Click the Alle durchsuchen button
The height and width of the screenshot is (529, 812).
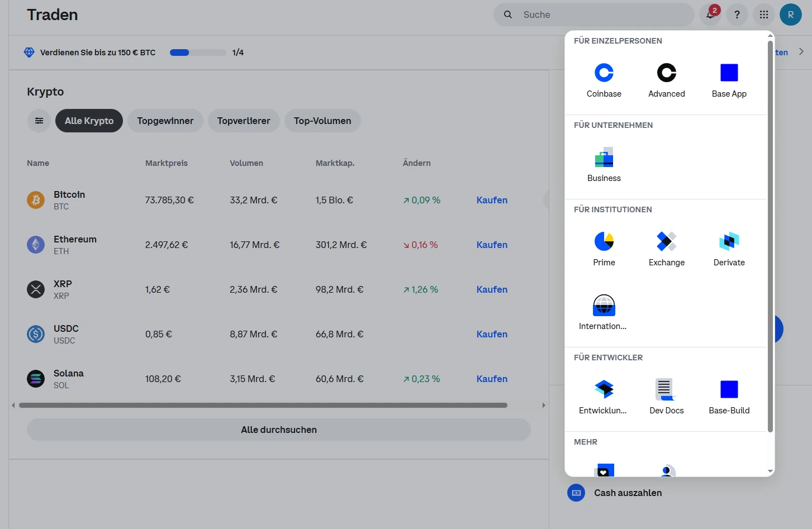click(279, 430)
